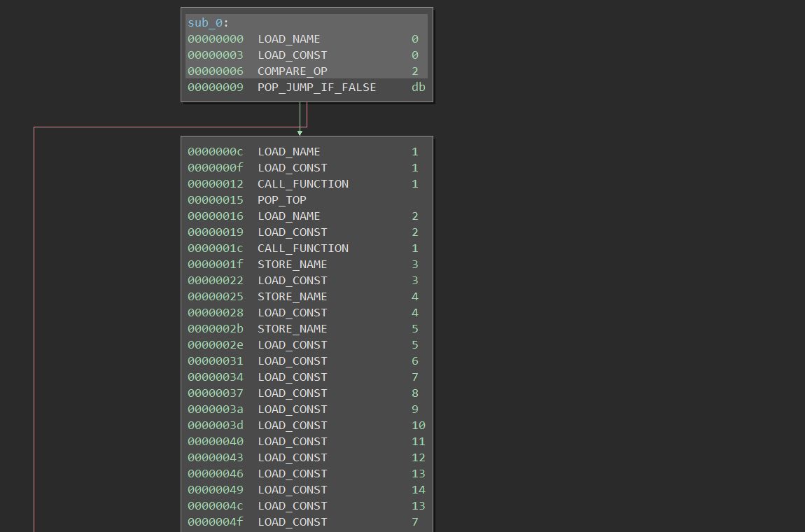The height and width of the screenshot is (532, 805).
Task: Select LOAD_CONST at address 0000002e
Action: click(292, 344)
